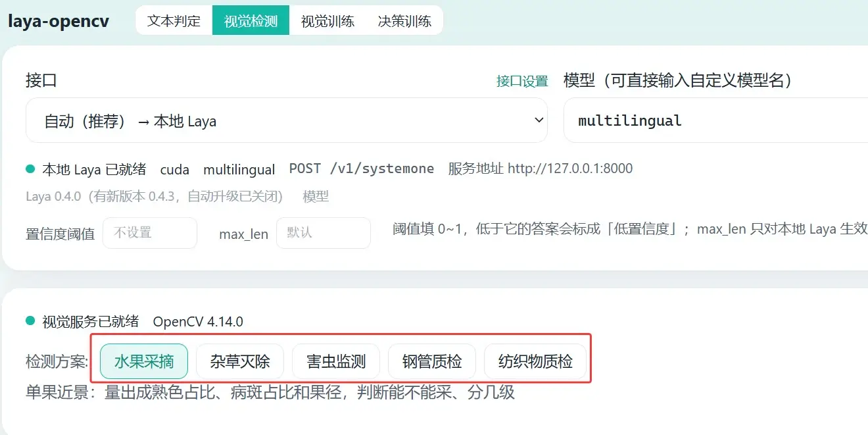Viewport: 868px width, 435px height.
Task: Click the 视觉服务已就绪 status text
Action: point(91,322)
